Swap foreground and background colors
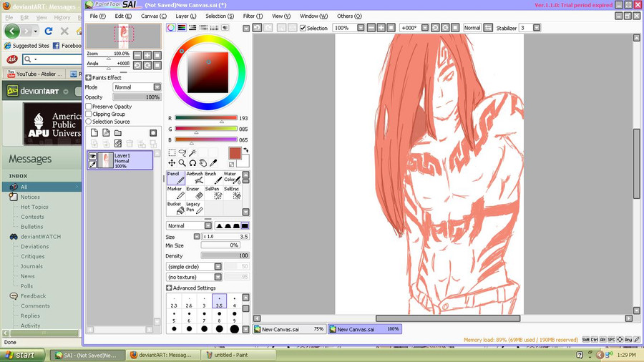The height and width of the screenshot is (362, 644). [246, 150]
